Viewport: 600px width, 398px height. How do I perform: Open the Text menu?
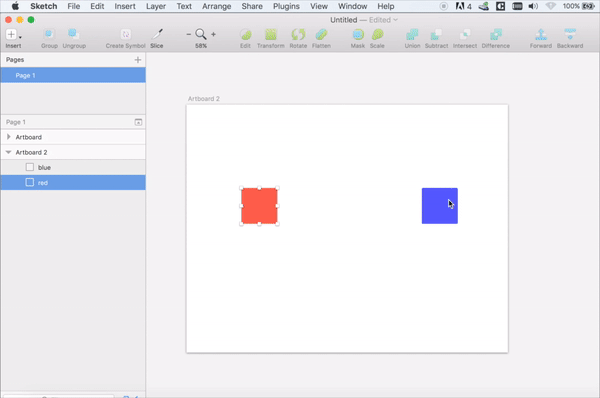pyautogui.click(x=184, y=6)
